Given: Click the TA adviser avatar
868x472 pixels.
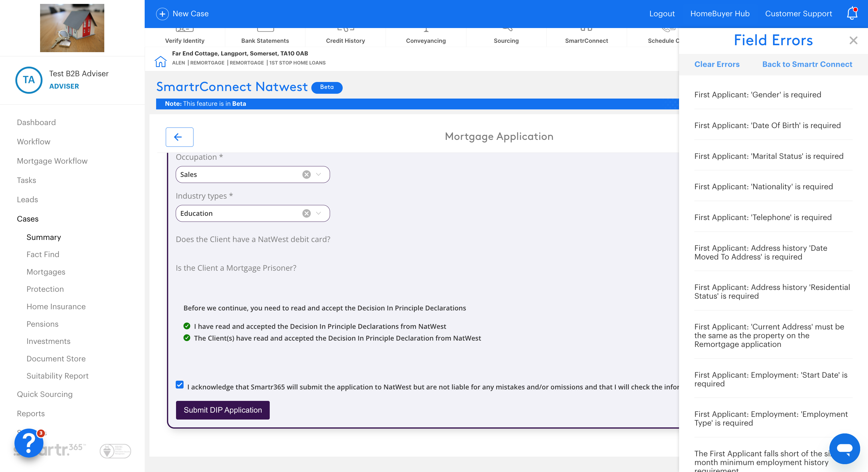Looking at the screenshot, I should click(29, 80).
